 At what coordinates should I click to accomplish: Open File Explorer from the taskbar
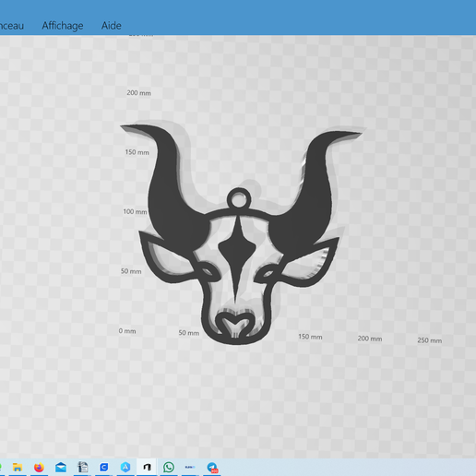click(x=18, y=468)
